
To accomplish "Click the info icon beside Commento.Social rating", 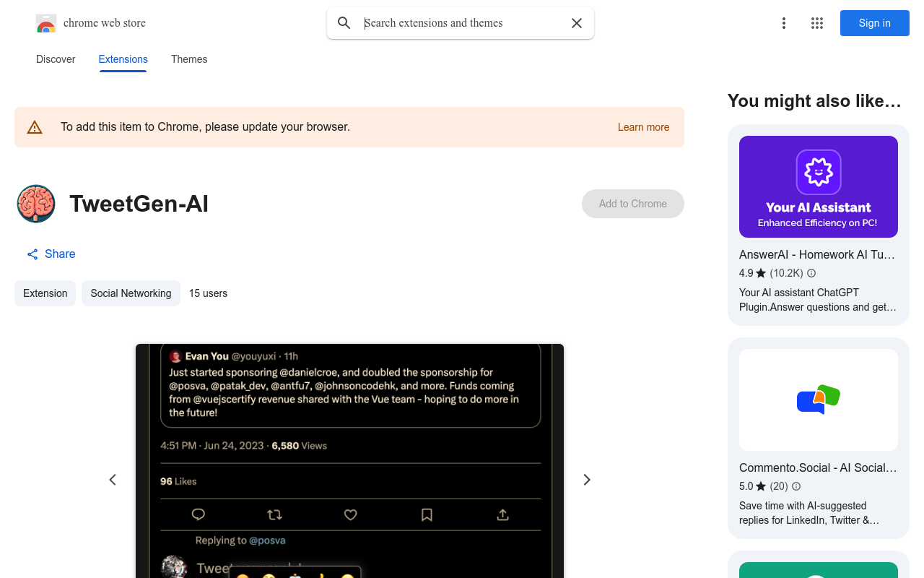I will tap(796, 486).
